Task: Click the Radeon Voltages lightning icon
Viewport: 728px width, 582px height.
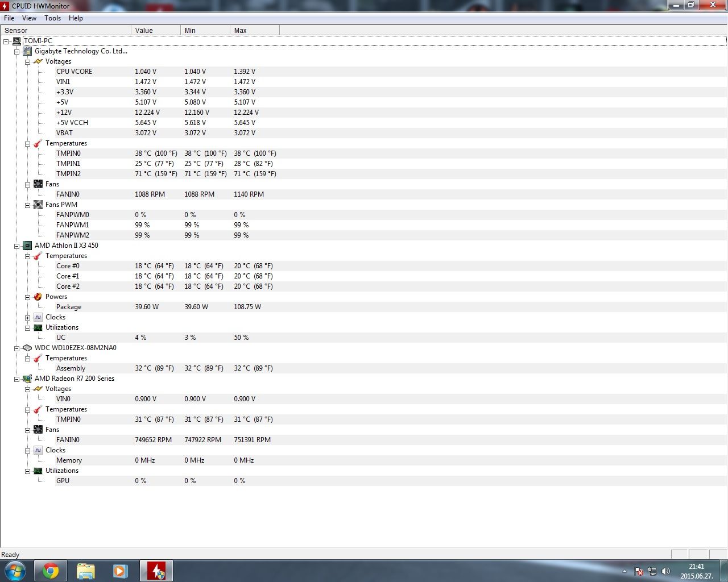Action: click(38, 389)
